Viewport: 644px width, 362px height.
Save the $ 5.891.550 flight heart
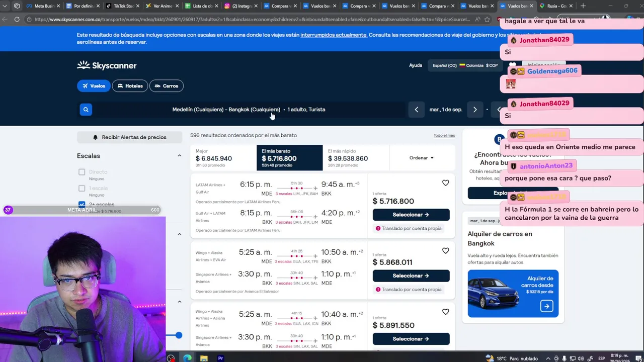(x=445, y=312)
